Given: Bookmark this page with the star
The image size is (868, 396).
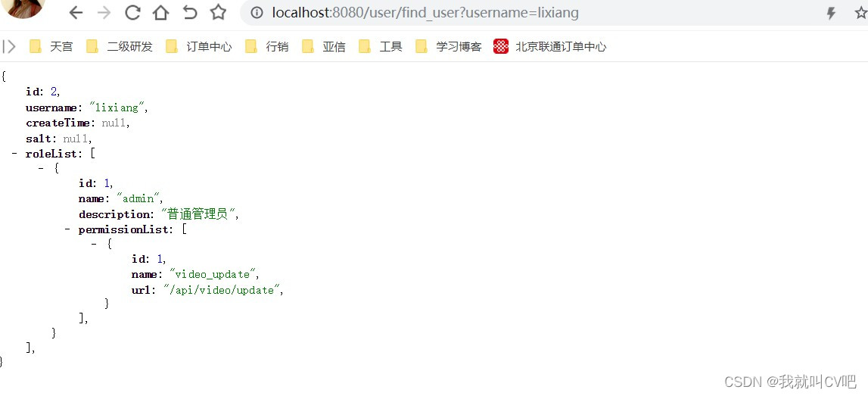Looking at the screenshot, I should pyautogui.click(x=219, y=13).
